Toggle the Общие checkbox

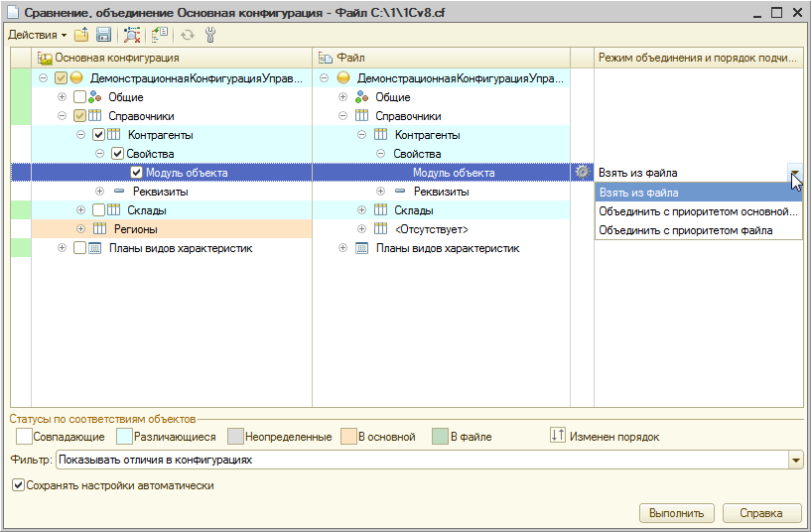79,97
